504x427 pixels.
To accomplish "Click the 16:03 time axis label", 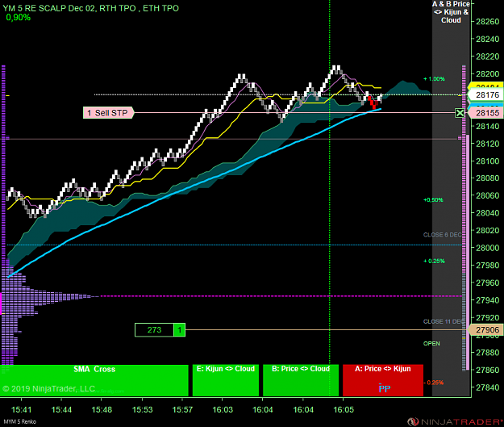I will 223,409.
